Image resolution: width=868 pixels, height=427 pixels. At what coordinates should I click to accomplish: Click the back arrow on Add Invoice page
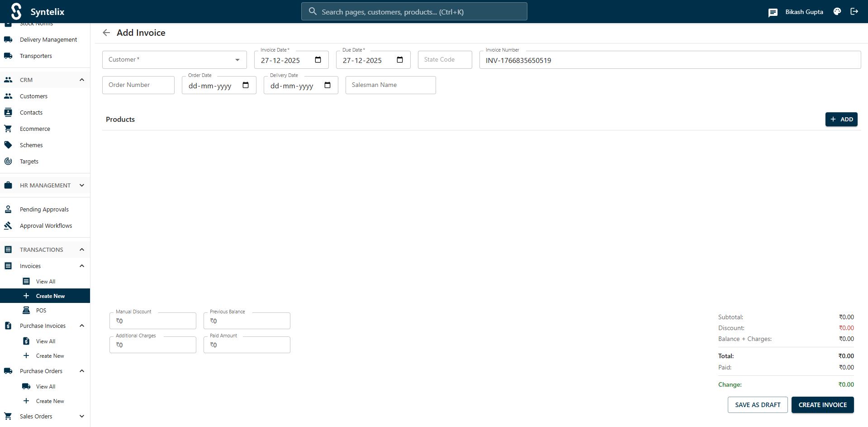[106, 33]
